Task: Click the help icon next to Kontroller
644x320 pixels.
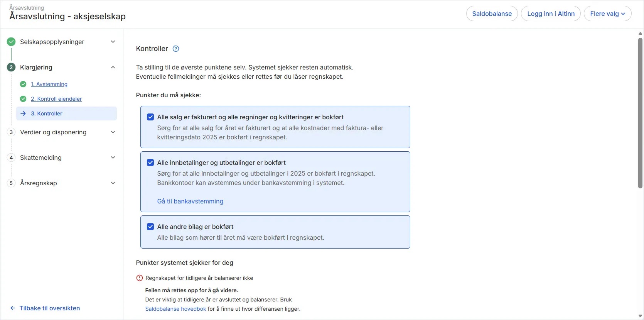Action: (176, 49)
